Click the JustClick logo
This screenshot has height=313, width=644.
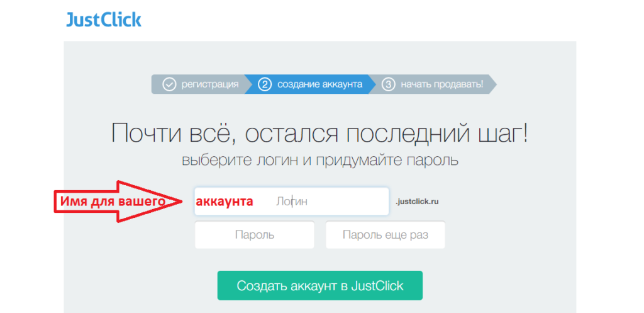104,19
